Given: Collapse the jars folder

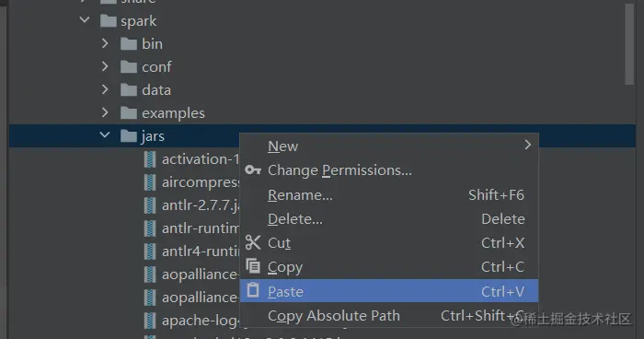Looking at the screenshot, I should (105, 134).
